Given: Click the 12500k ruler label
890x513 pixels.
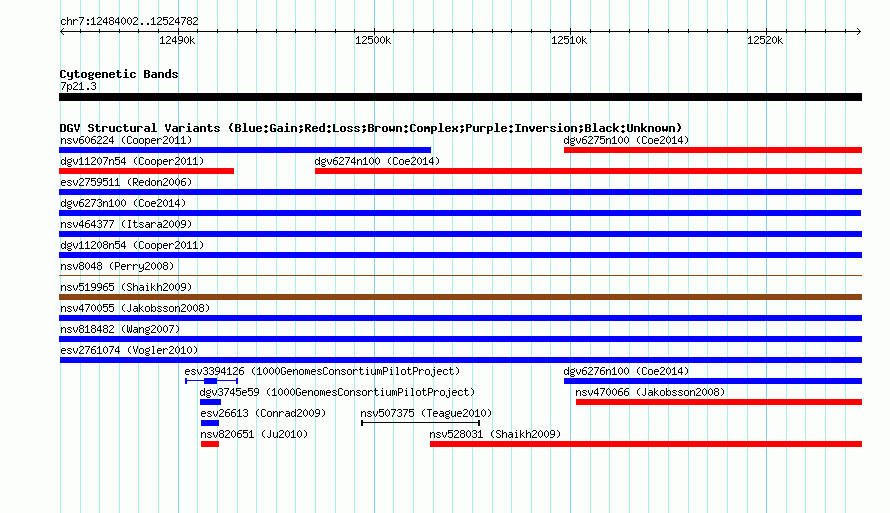Looking at the screenshot, I should click(x=373, y=40).
